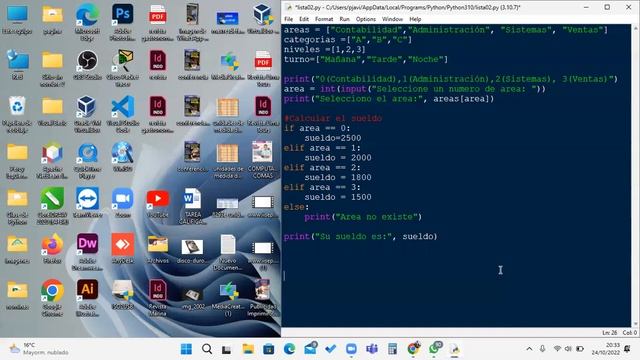Open Task View from the taskbar
Screen dimensions: 640x360
coord(227,349)
